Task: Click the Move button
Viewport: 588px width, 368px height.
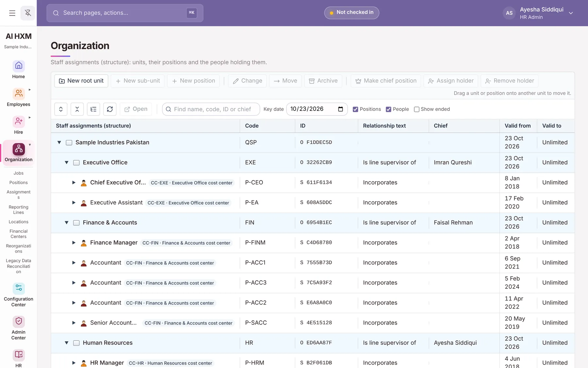Action: (286, 81)
